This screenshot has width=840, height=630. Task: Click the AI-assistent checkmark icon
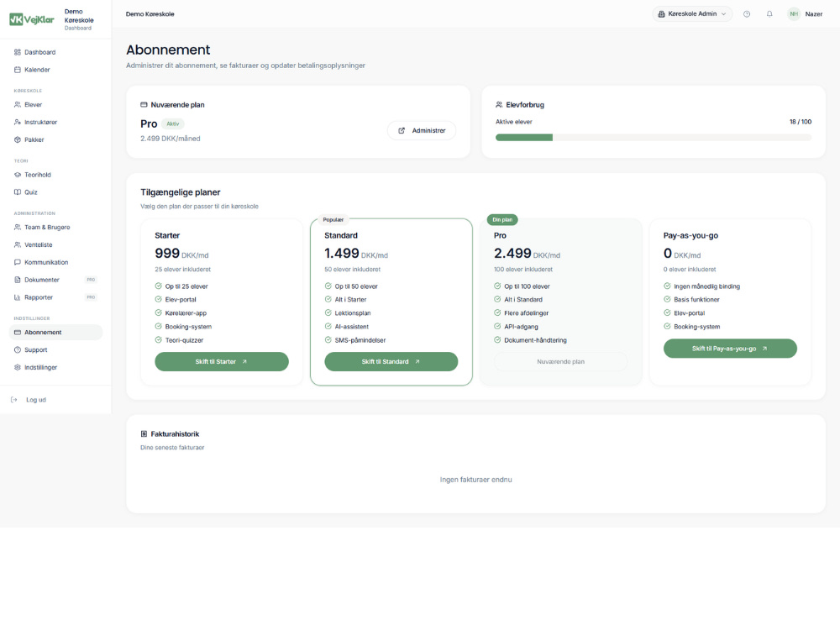click(328, 326)
